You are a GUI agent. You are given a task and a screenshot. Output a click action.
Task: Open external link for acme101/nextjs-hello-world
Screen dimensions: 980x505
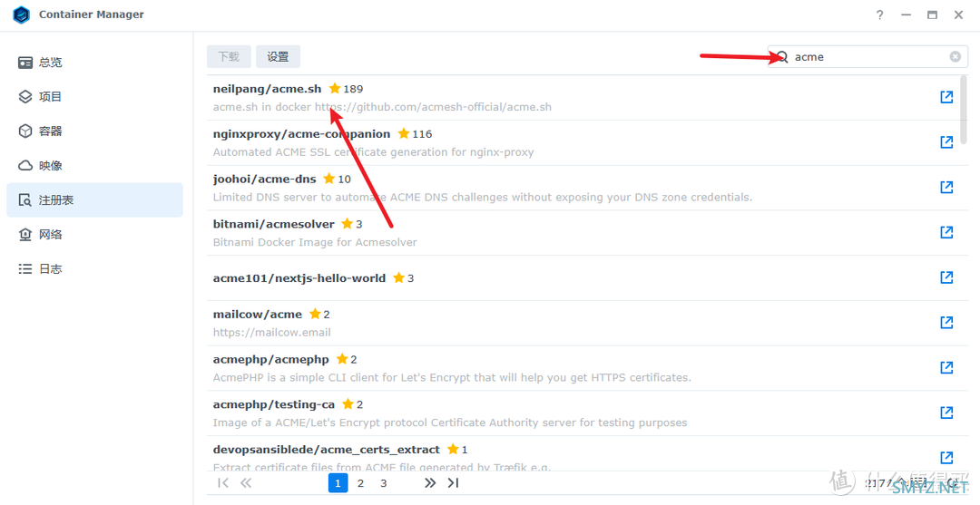coord(946,277)
